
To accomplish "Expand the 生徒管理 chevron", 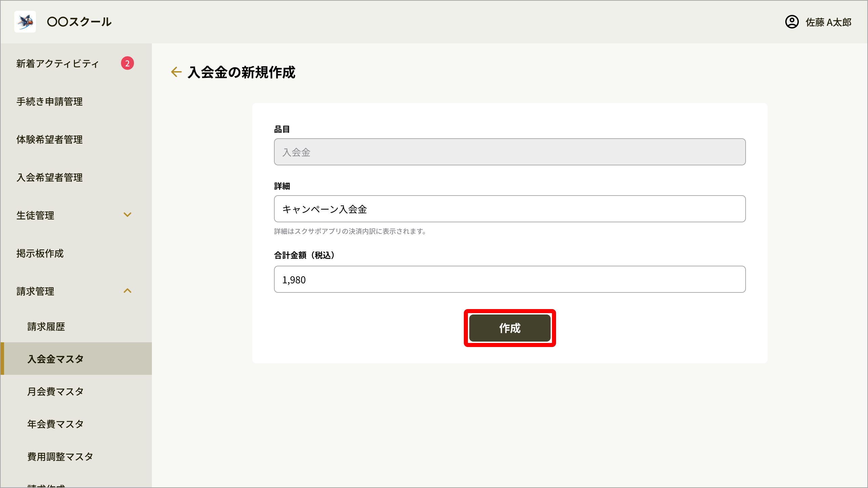I will coord(127,215).
